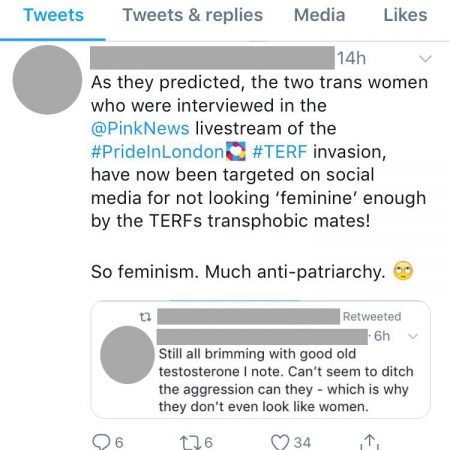Tap the share upload arrow icon
450x450 pixels.
(369, 442)
